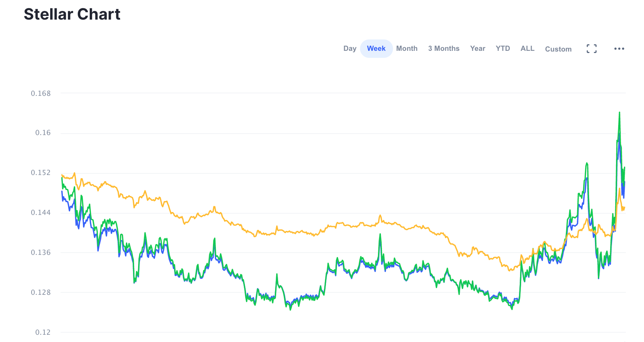Switch chart to 3 Months range
Image resolution: width=644 pixels, height=342 pixels.
point(444,49)
